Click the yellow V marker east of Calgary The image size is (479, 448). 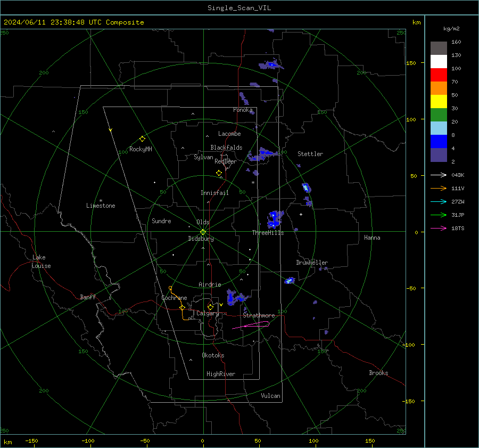(x=221, y=305)
